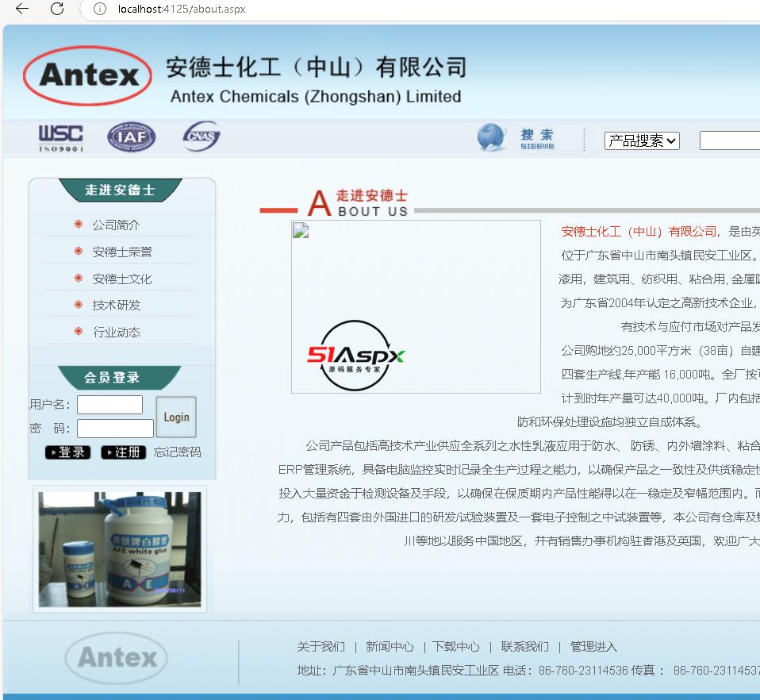Open 安德士荣誉 in sidebar
Screen dimensions: 760x700
(122, 252)
